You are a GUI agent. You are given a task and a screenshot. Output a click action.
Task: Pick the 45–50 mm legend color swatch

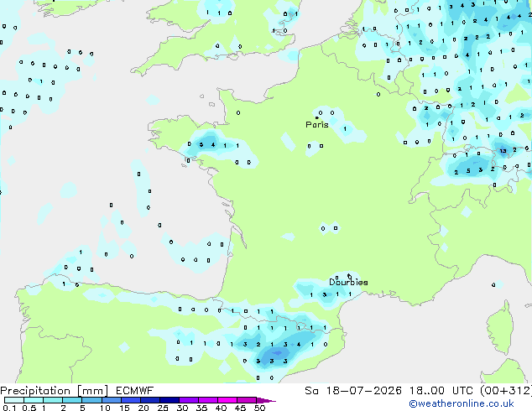(247, 400)
